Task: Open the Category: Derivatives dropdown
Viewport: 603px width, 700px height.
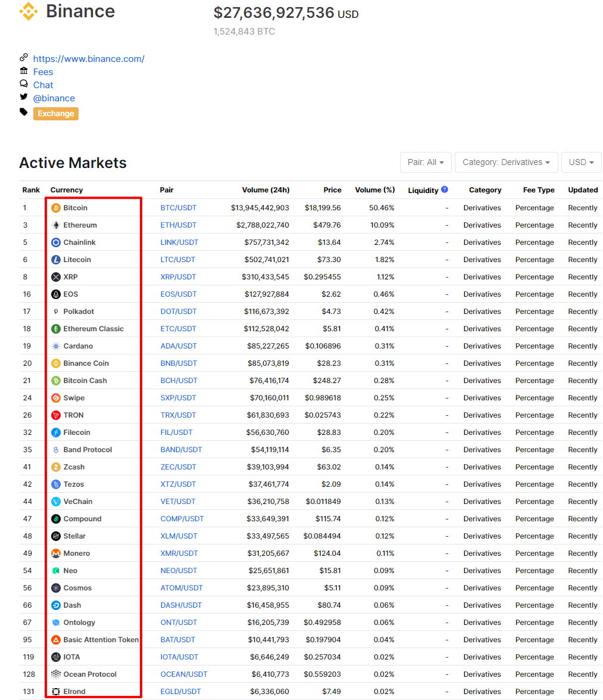Action: pos(506,162)
